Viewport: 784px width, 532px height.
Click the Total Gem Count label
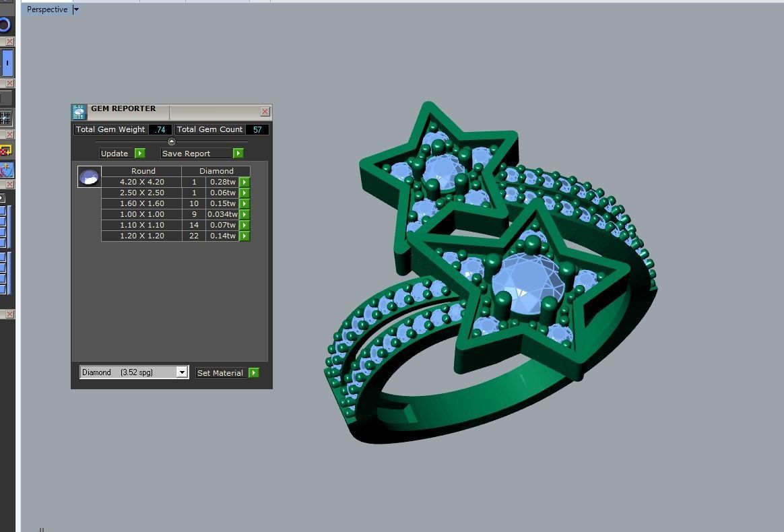(x=209, y=129)
